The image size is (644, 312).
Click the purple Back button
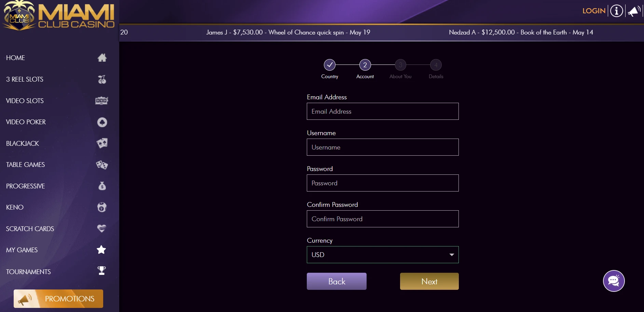coord(337,281)
